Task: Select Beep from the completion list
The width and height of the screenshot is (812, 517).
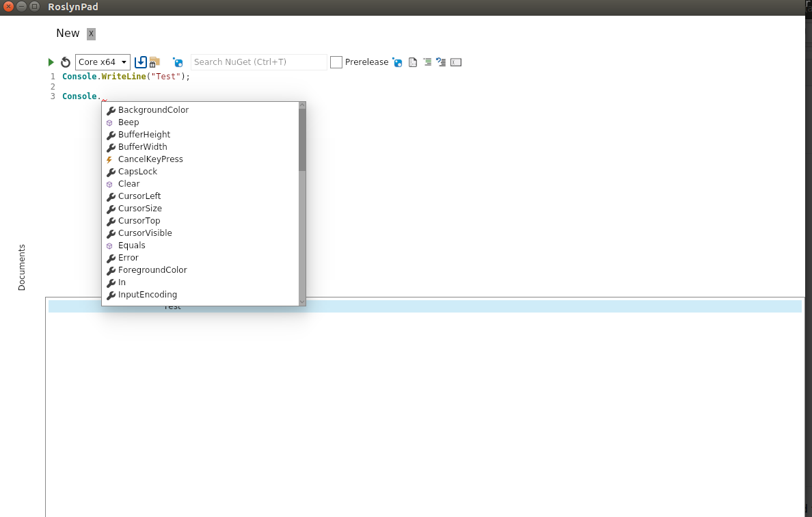Action: [128, 122]
